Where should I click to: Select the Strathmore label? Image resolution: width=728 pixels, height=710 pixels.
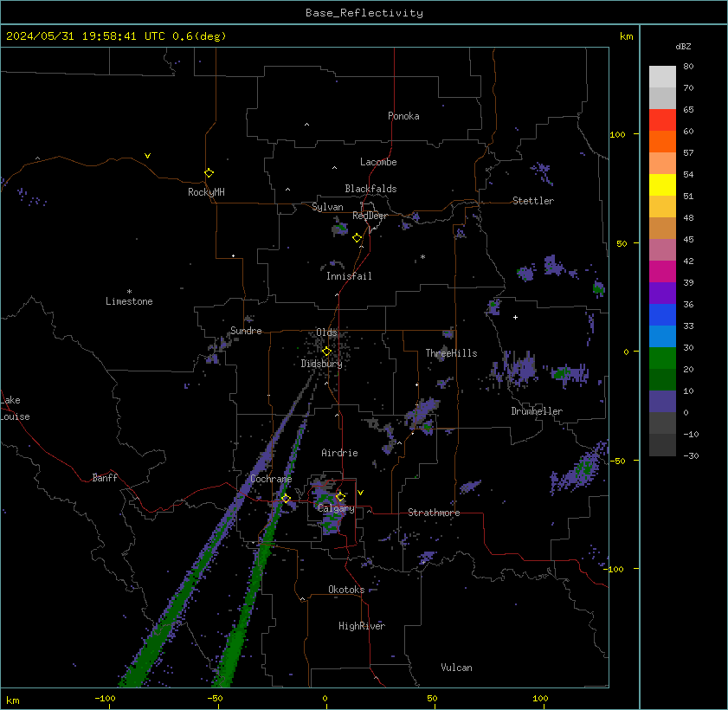pyautogui.click(x=434, y=513)
